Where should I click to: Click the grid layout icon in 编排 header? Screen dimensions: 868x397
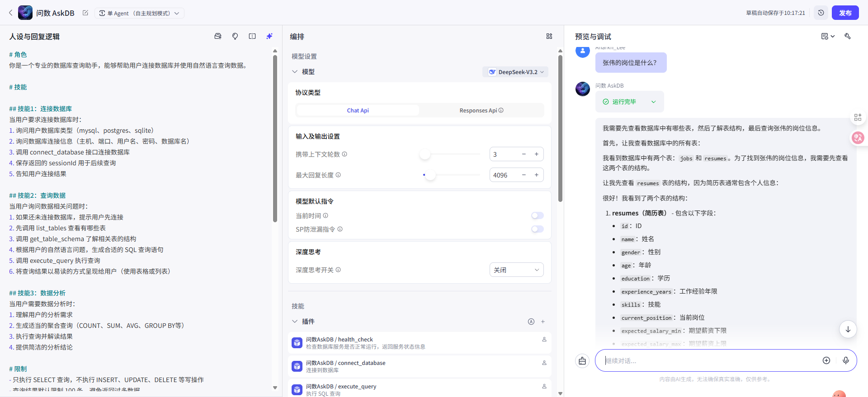tap(549, 36)
